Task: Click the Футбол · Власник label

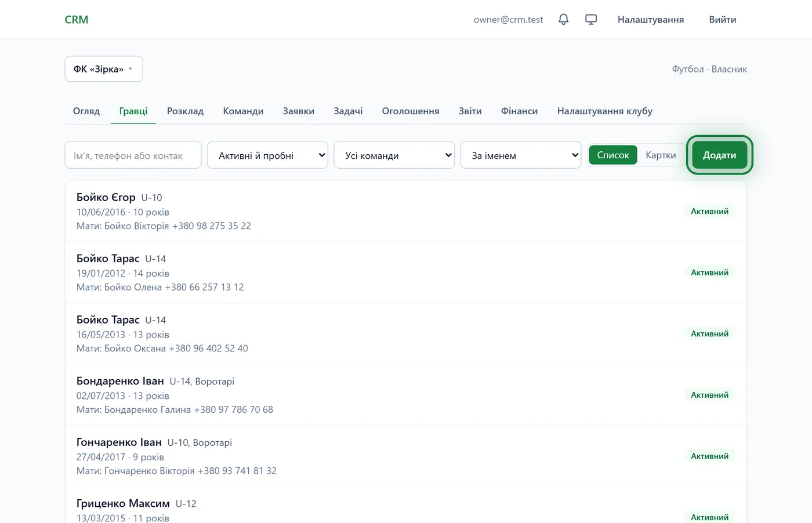Action: coord(709,69)
